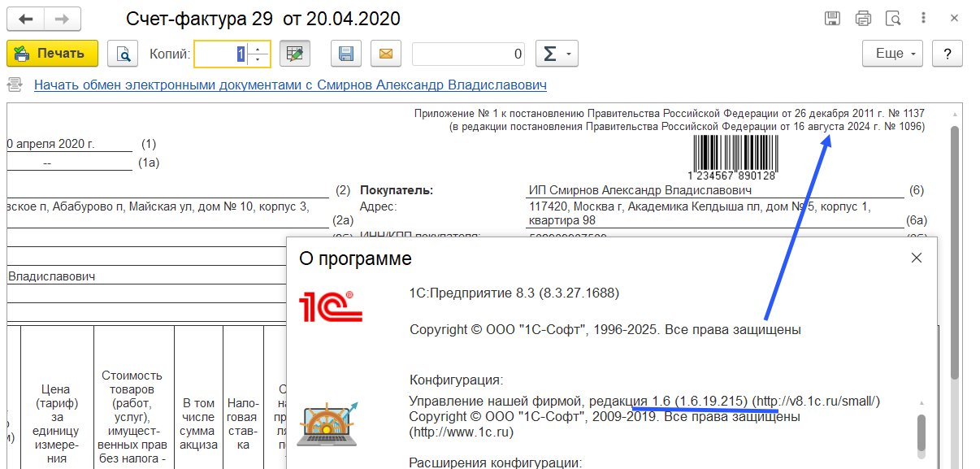Click the (http://www.1c.ru) text
Viewport: 980px width, 469px height.
click(x=461, y=432)
